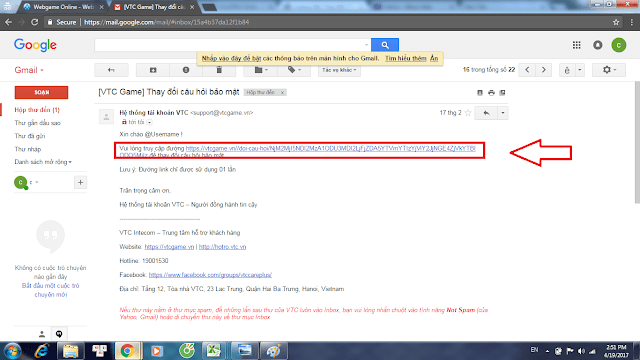The width and height of the screenshot is (640, 360).
Task: Open the input tools language button
Action: (x=567, y=70)
